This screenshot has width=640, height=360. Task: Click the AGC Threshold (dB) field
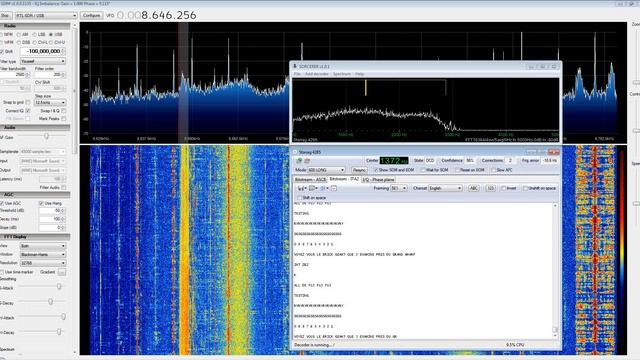coord(52,211)
